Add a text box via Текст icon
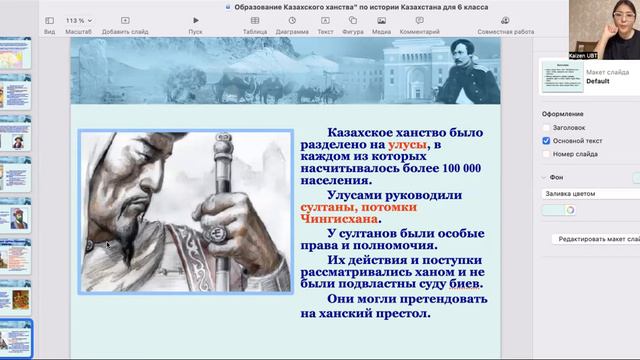The width and height of the screenshot is (640, 360). [325, 20]
